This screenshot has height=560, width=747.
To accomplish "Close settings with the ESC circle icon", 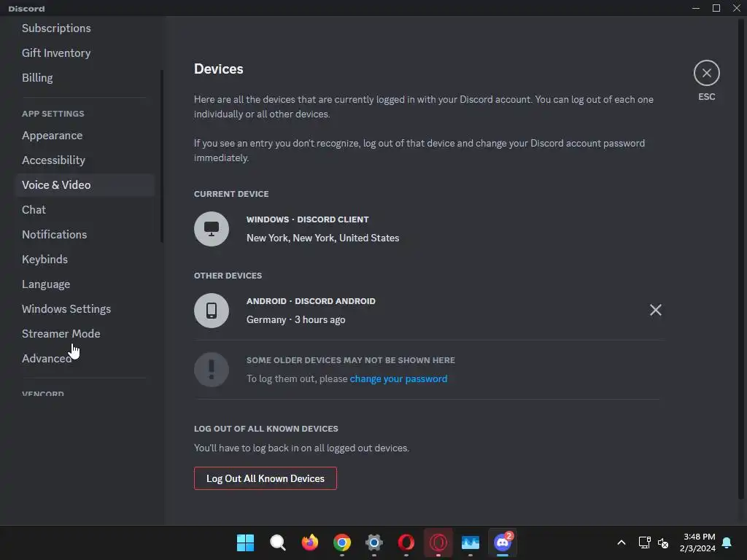I will [706, 73].
